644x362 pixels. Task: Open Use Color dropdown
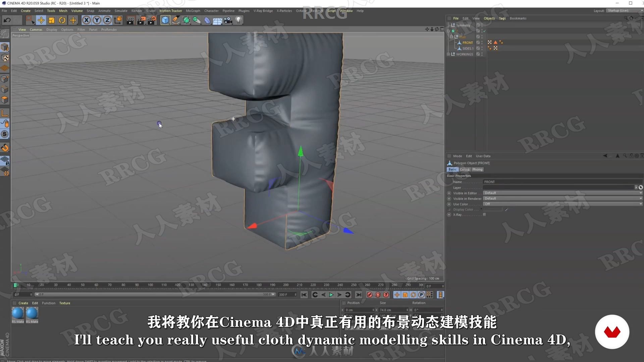click(562, 204)
